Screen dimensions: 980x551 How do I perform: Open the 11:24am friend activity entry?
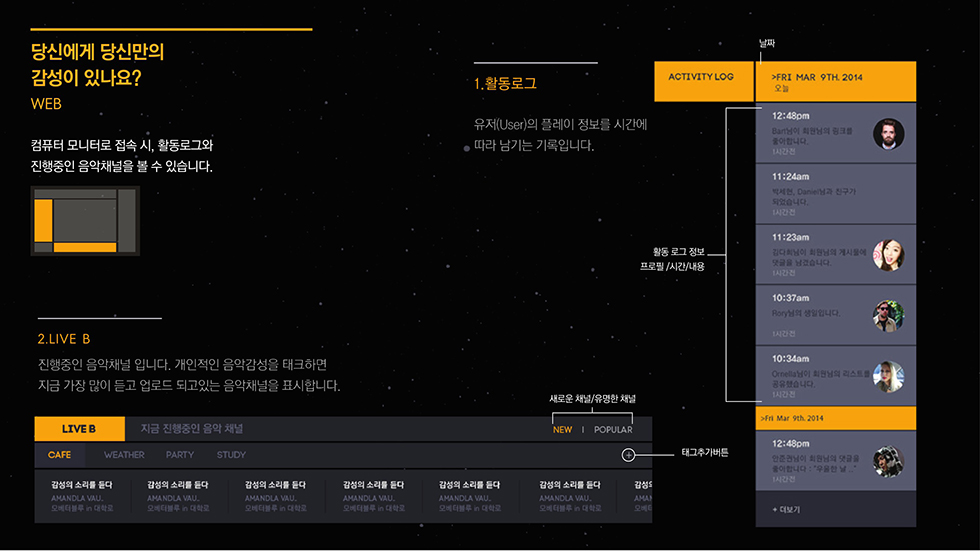(835, 193)
